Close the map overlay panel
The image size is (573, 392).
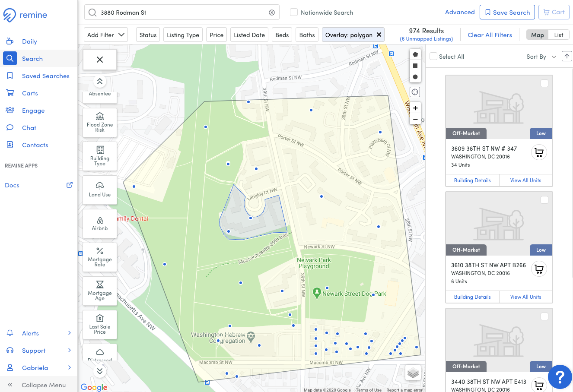(100, 60)
